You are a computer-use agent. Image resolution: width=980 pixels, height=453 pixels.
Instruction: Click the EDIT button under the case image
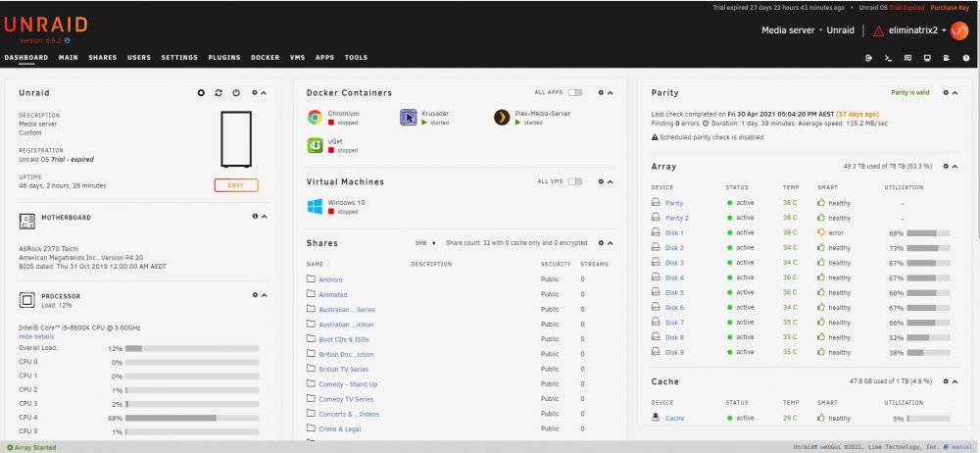(236, 185)
